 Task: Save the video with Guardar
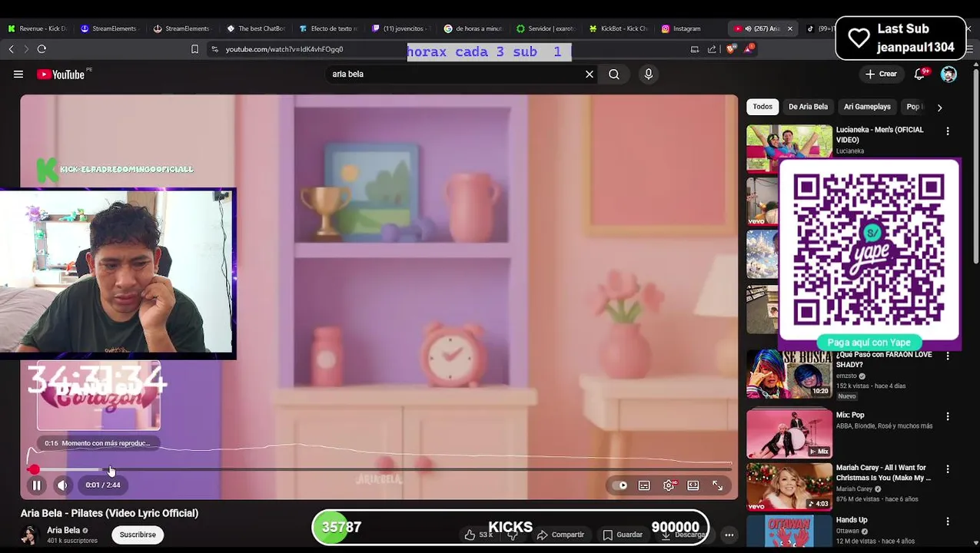[x=623, y=535]
